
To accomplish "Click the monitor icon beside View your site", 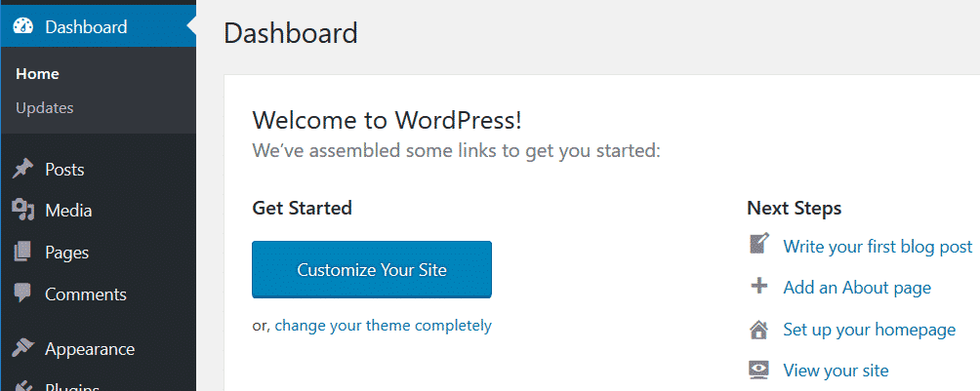I will click(758, 370).
